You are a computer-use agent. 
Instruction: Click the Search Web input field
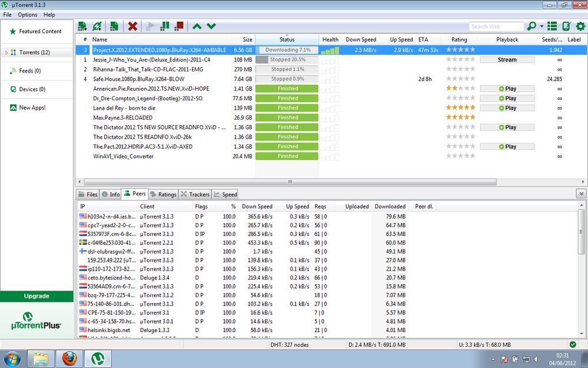pos(496,27)
